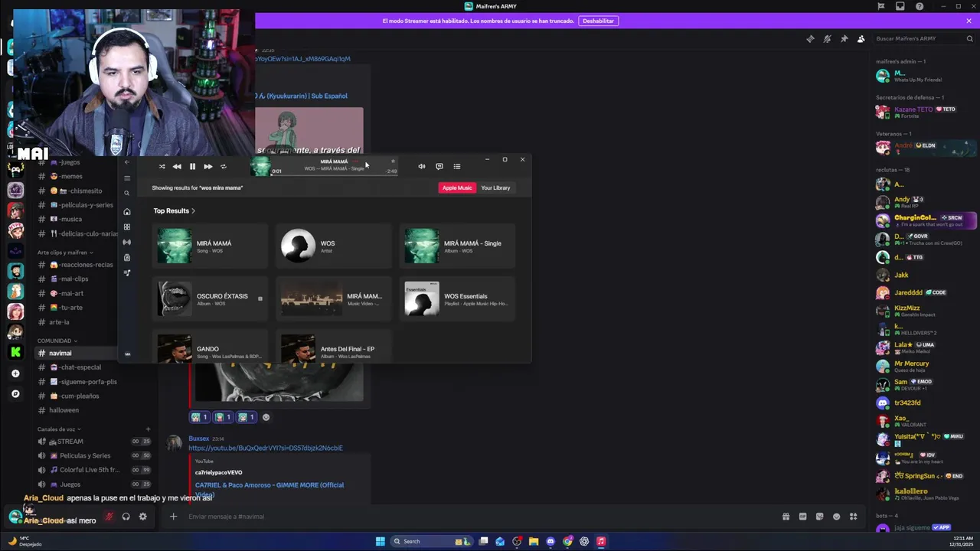Go back with the music player arrow
Image resolution: width=980 pixels, height=551 pixels.
point(127,162)
